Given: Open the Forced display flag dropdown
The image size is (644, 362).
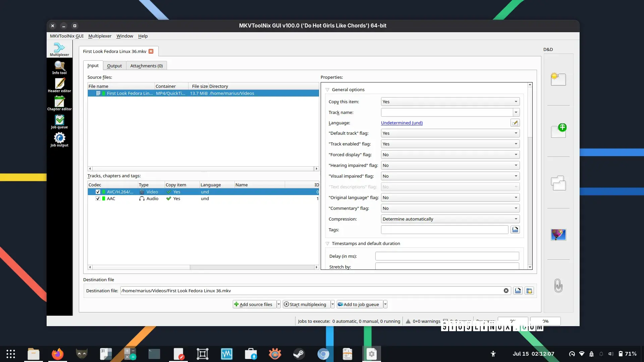Looking at the screenshot, I should tap(450, 155).
